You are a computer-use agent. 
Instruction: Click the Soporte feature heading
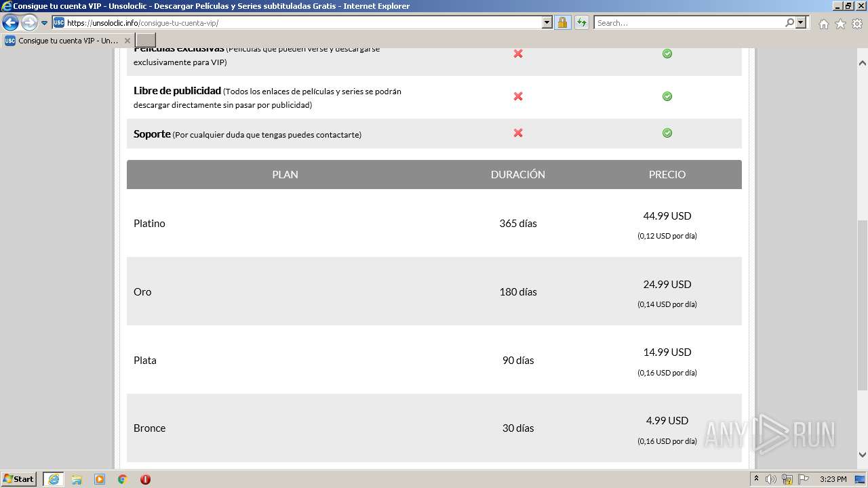152,134
